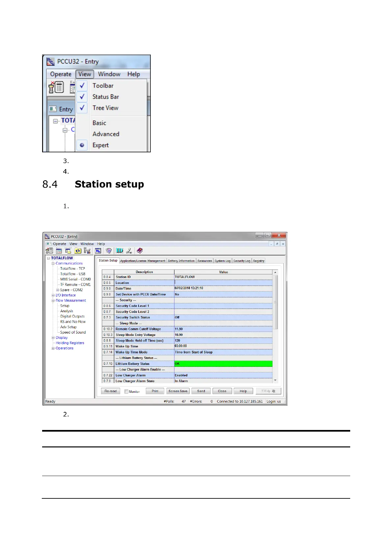The image size is (392, 554).
Task: Click the crumpled paper globe icon in toolbar
Action: coord(109,251)
